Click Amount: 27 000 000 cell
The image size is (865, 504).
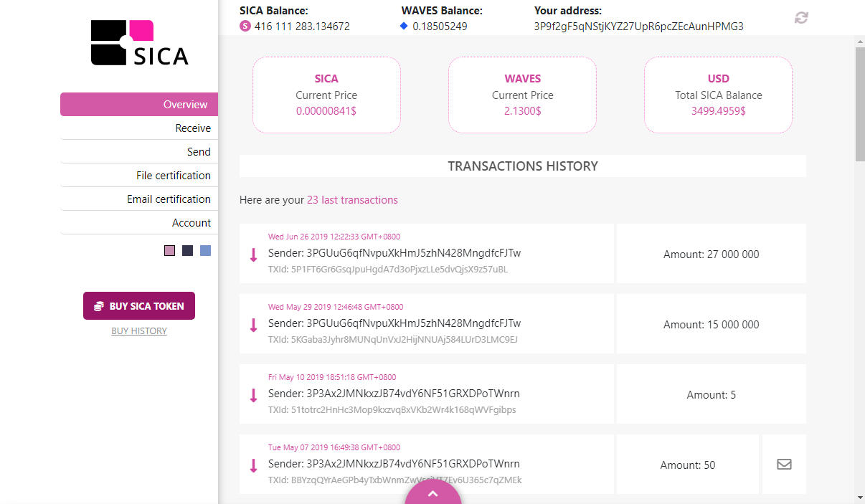pos(711,254)
